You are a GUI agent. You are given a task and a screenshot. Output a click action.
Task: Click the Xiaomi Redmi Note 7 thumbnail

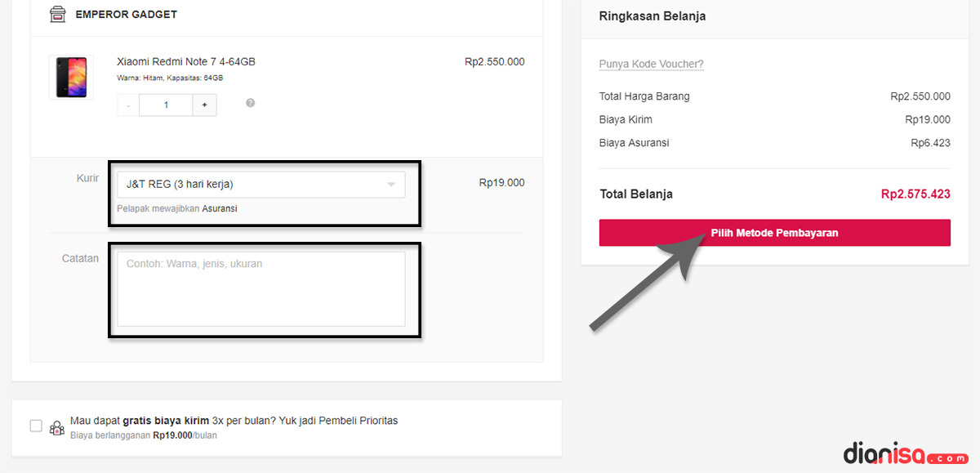[x=71, y=78]
